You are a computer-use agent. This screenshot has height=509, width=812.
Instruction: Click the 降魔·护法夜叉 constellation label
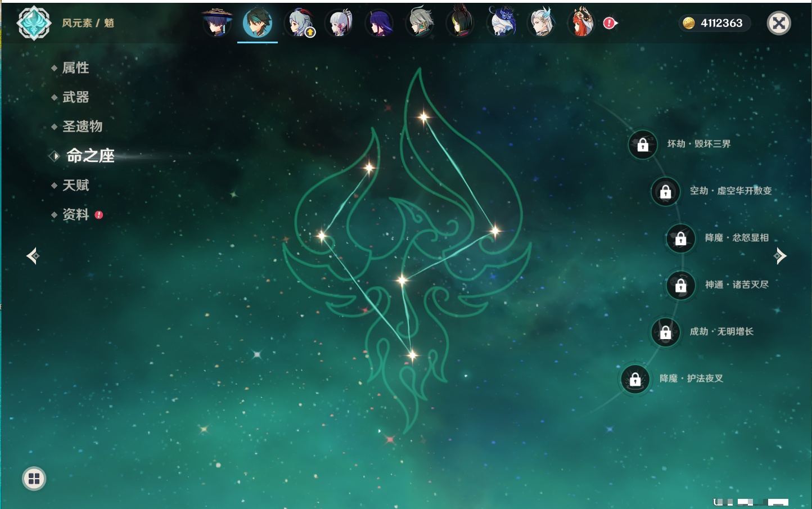coord(692,379)
